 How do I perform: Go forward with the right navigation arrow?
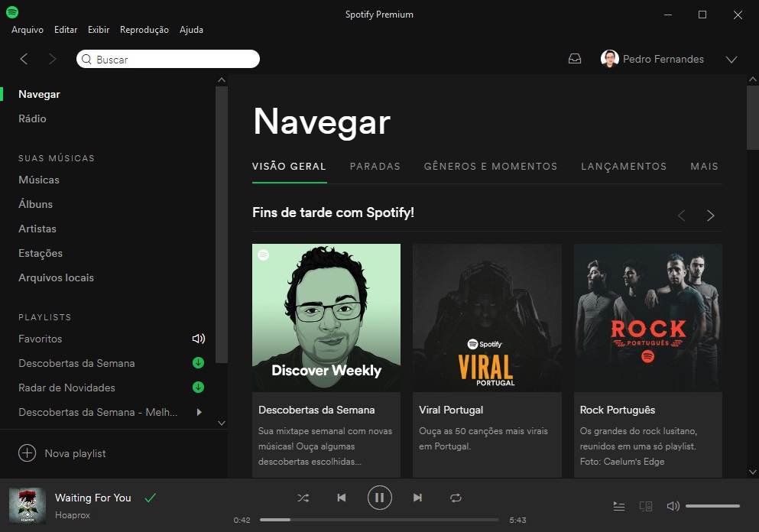52,59
